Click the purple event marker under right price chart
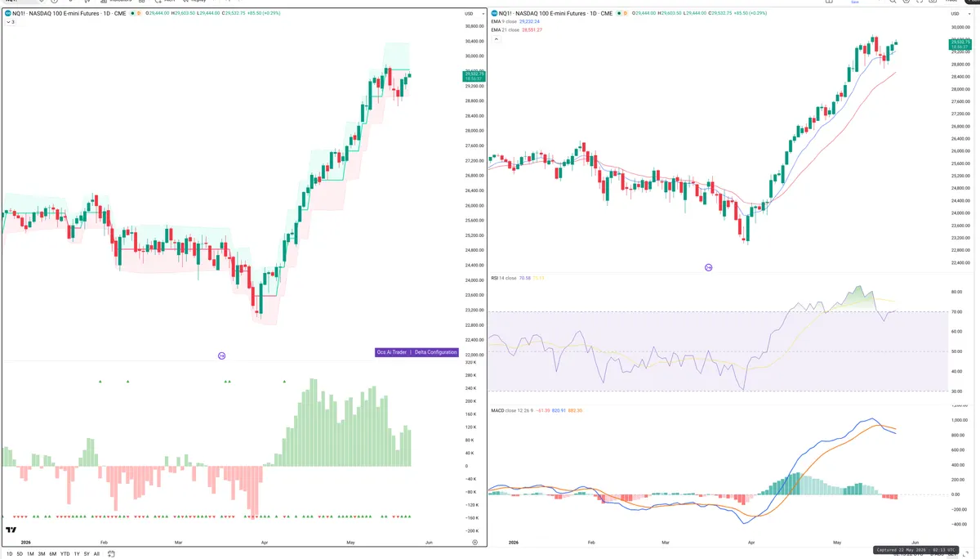The width and height of the screenshot is (980, 559). (708, 267)
